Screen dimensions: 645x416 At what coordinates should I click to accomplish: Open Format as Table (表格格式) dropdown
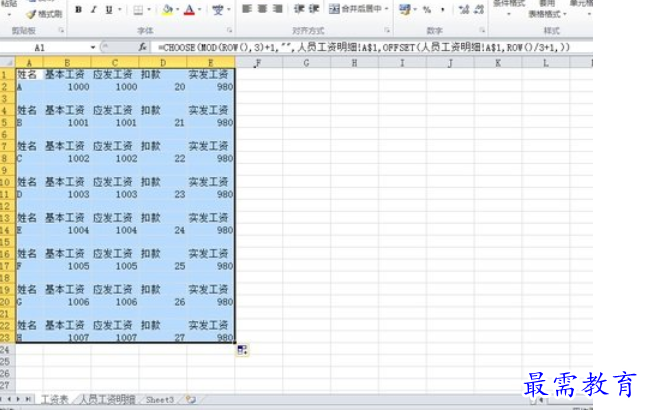click(547, 14)
